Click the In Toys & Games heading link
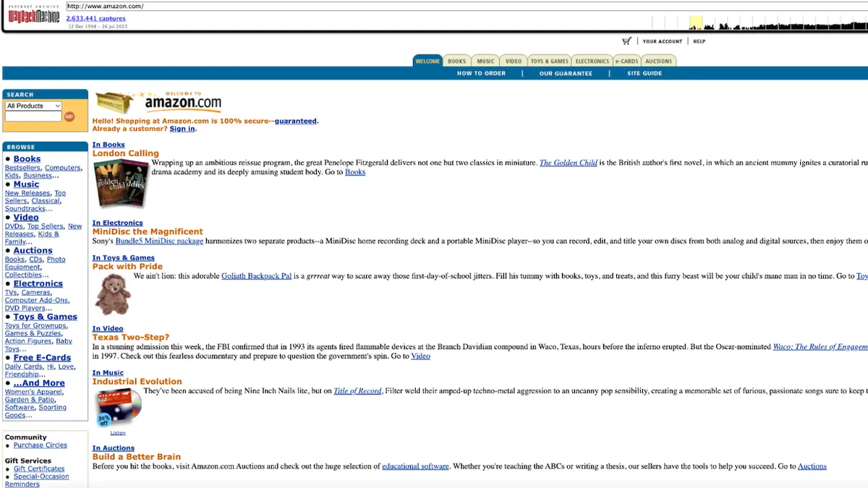Screen dimensions: 868x488 tap(124, 257)
